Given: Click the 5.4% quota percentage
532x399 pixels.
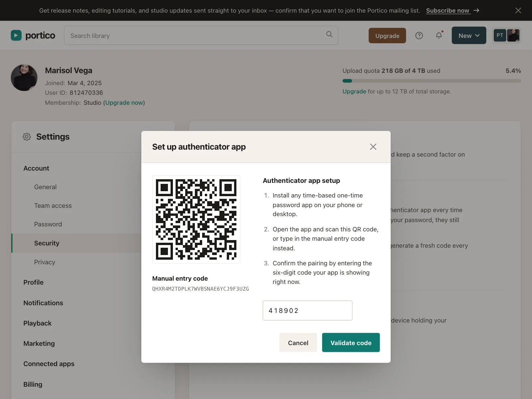Looking at the screenshot, I should point(513,71).
